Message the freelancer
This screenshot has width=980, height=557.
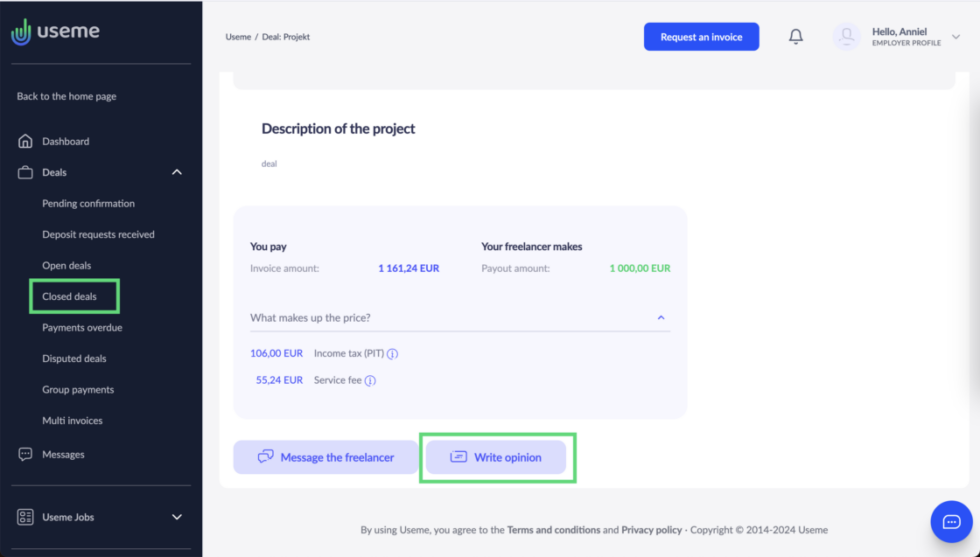coord(326,457)
